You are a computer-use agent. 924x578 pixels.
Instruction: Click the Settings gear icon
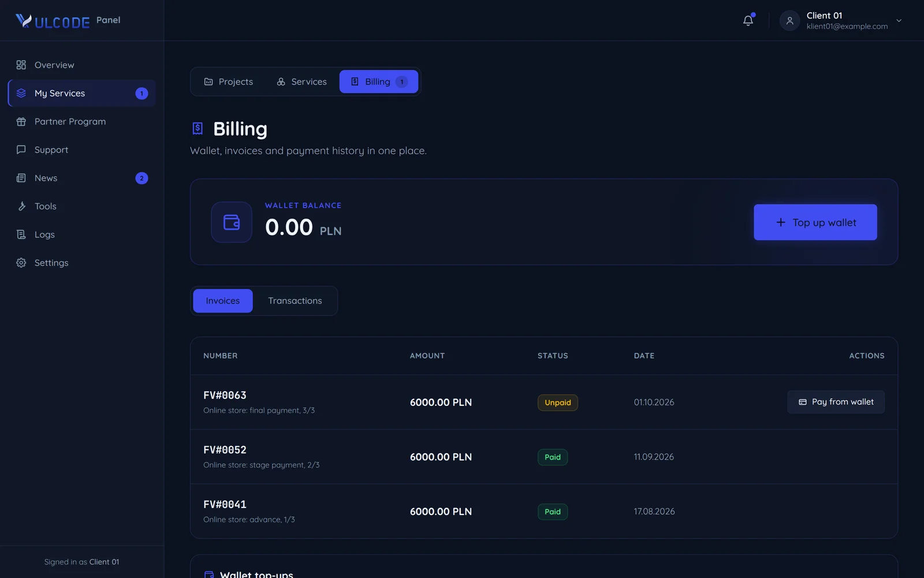coord(21,263)
